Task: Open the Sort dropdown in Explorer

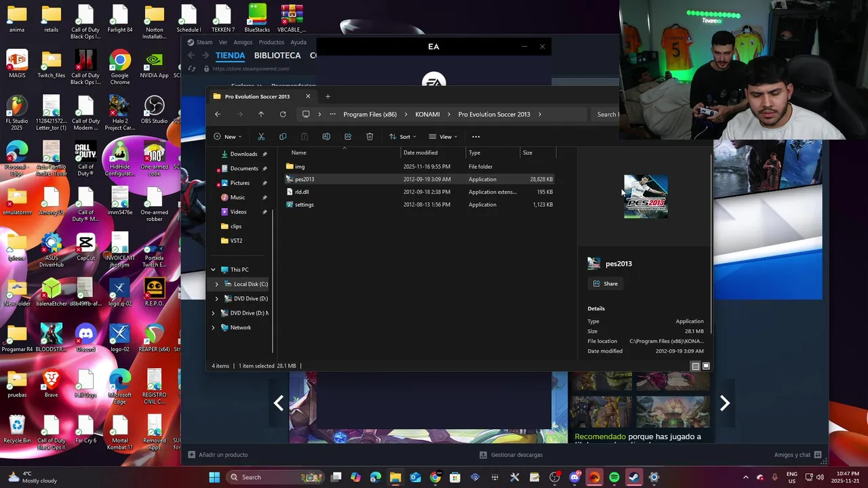Action: click(403, 136)
